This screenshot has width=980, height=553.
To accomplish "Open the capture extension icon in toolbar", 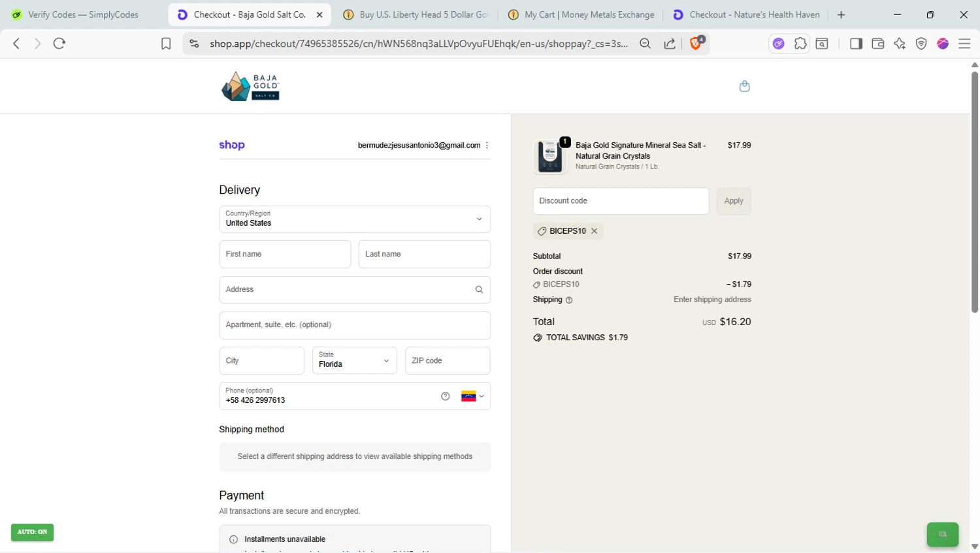I will click(822, 44).
